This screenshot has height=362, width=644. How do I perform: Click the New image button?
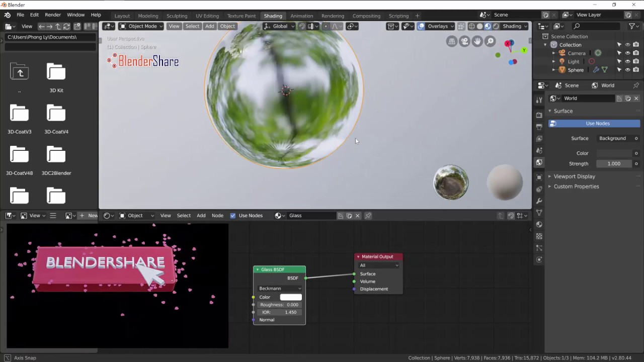tap(89, 216)
